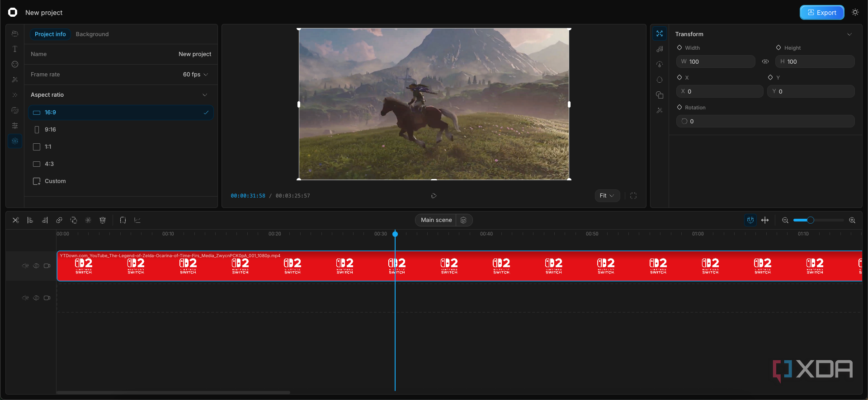Click the Freeze frame snowflake icon
The width and height of the screenshot is (868, 400).
(88, 220)
